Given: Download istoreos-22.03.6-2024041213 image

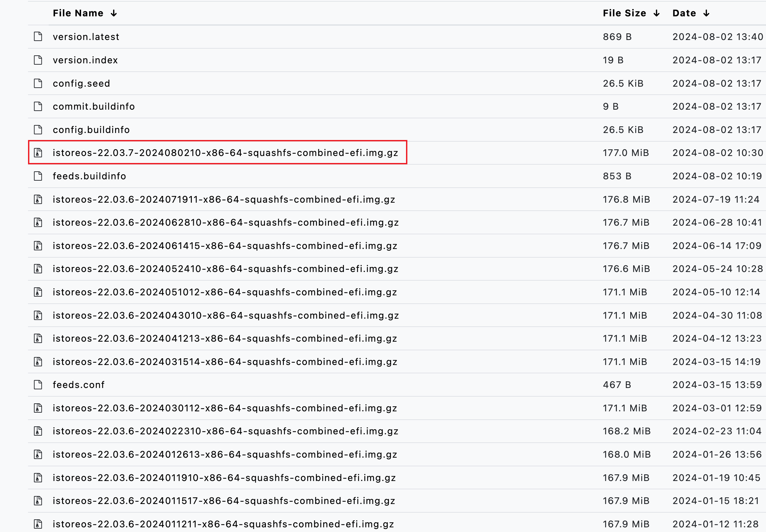Looking at the screenshot, I should click(225, 338).
